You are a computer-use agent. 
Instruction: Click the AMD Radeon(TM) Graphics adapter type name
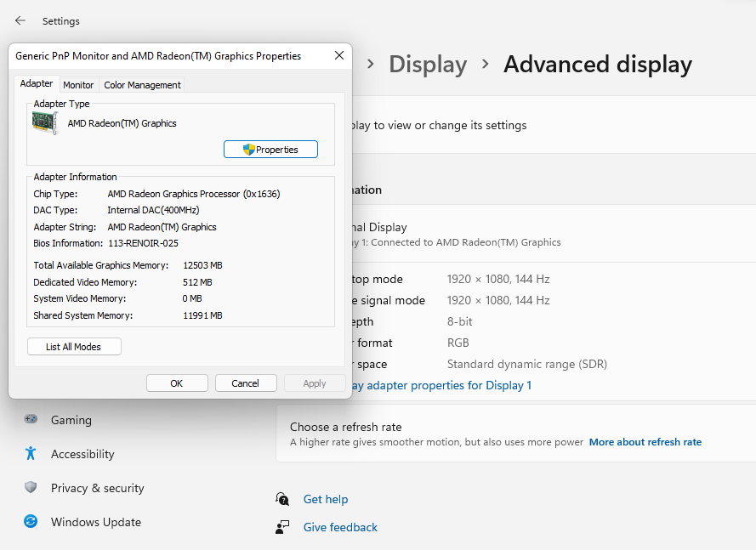point(122,123)
